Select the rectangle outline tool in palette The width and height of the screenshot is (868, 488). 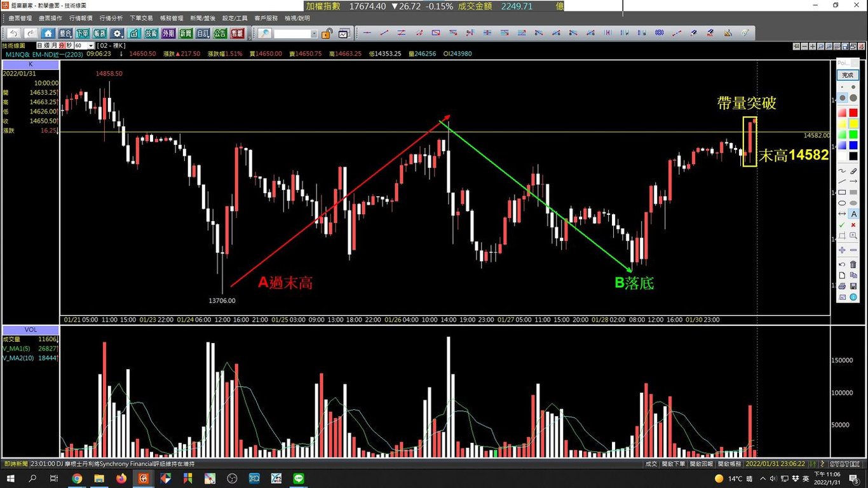tap(842, 192)
